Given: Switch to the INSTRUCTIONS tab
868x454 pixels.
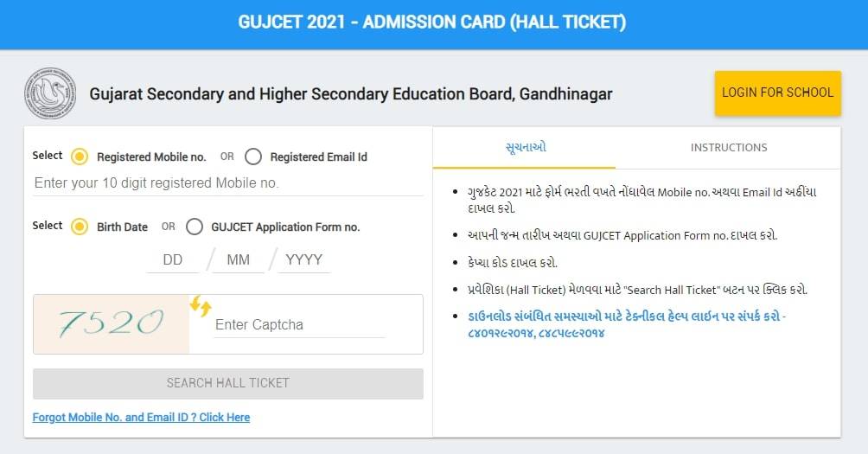Looking at the screenshot, I should (728, 148).
